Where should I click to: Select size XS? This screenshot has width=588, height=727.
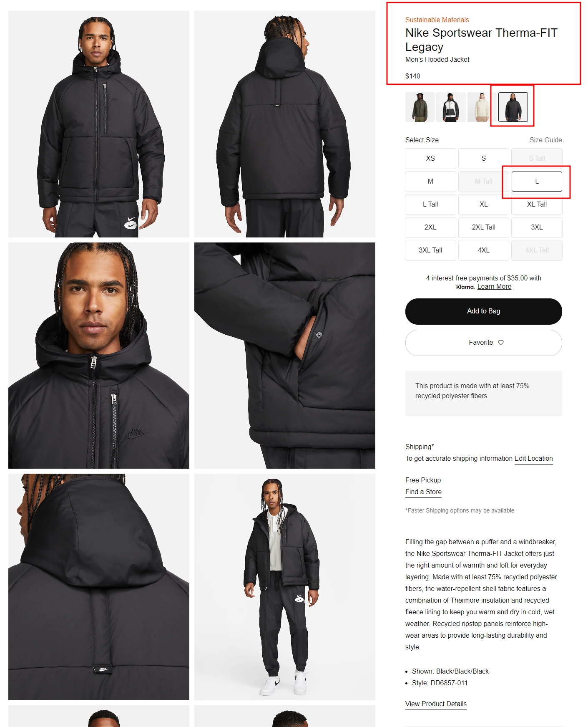[430, 159]
